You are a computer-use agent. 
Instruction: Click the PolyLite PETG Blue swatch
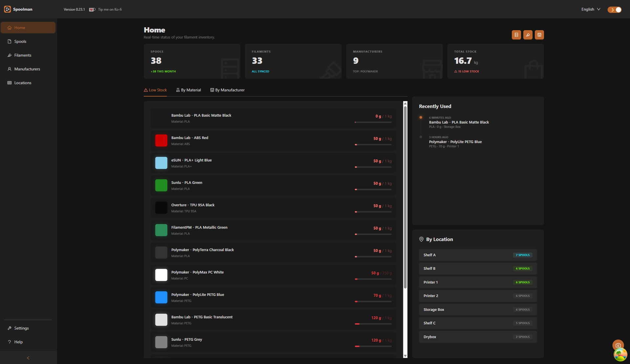(161, 297)
